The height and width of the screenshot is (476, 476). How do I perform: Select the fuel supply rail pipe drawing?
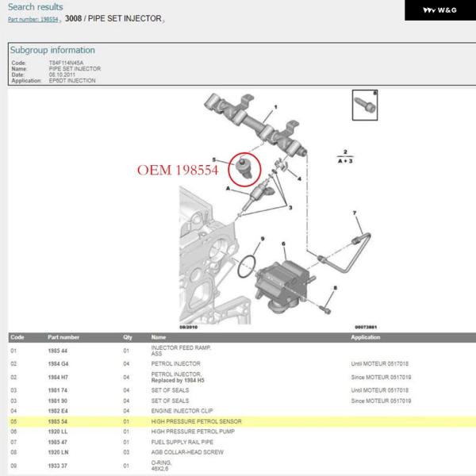343,244
